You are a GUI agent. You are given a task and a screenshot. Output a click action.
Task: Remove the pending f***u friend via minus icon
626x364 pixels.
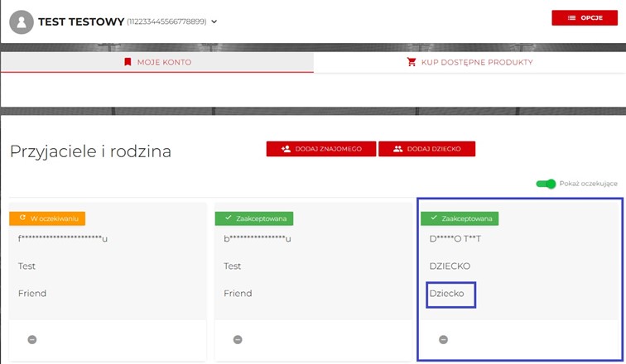click(x=31, y=339)
